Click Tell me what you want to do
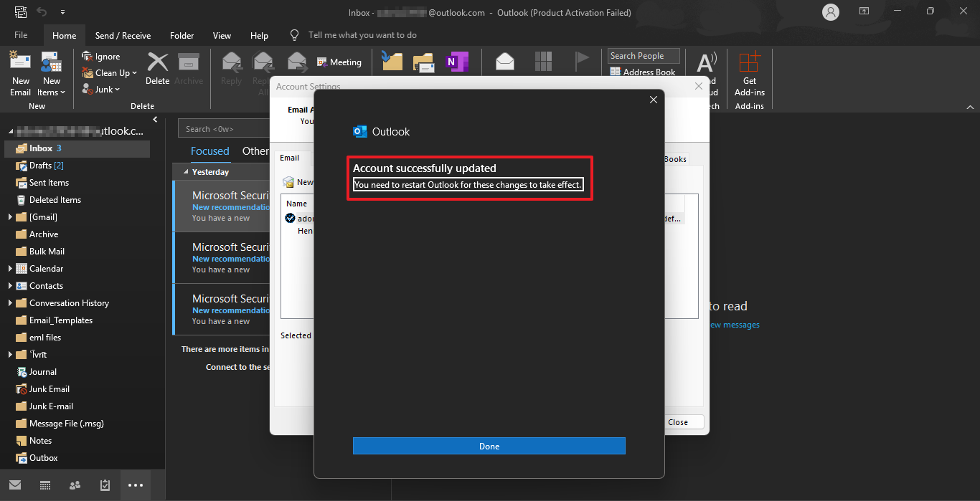The height and width of the screenshot is (501, 980). click(362, 35)
